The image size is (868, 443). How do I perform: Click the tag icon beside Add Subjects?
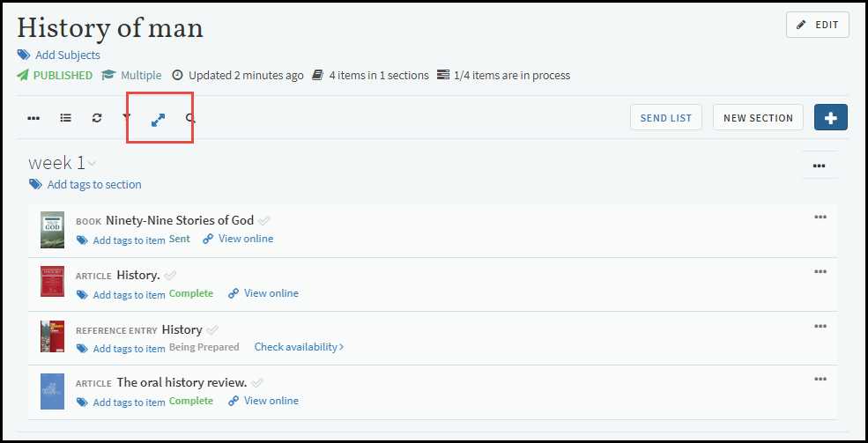(x=24, y=55)
